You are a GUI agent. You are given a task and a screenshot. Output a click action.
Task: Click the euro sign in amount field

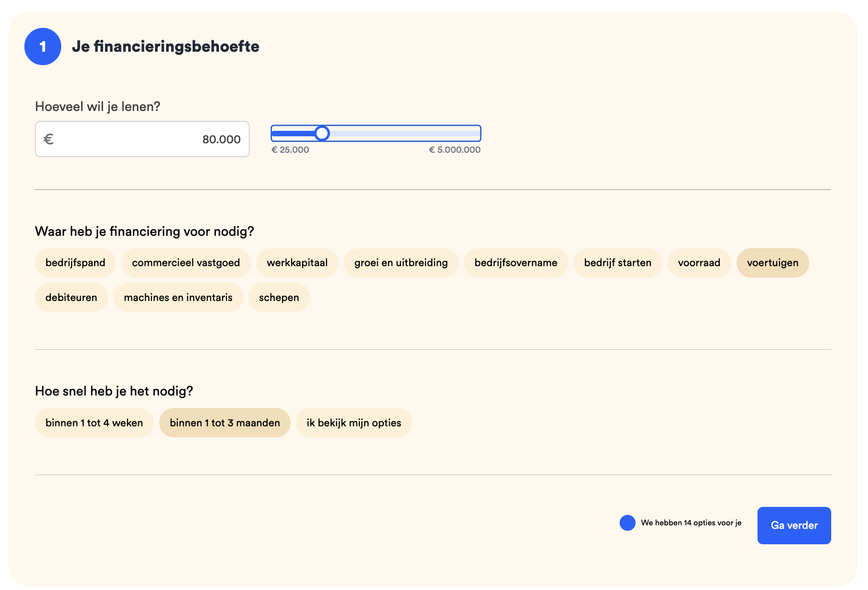[x=49, y=139]
